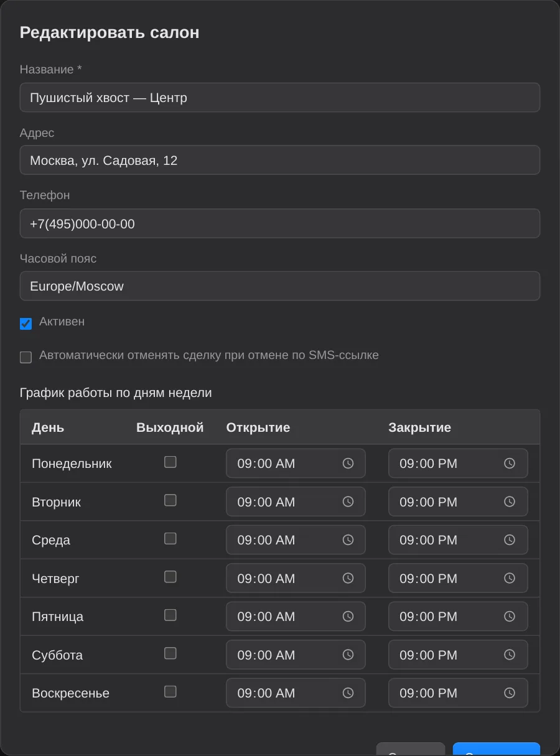560x756 pixels.
Task: Click the clock icon for Вторник closing time
Action: (510, 502)
